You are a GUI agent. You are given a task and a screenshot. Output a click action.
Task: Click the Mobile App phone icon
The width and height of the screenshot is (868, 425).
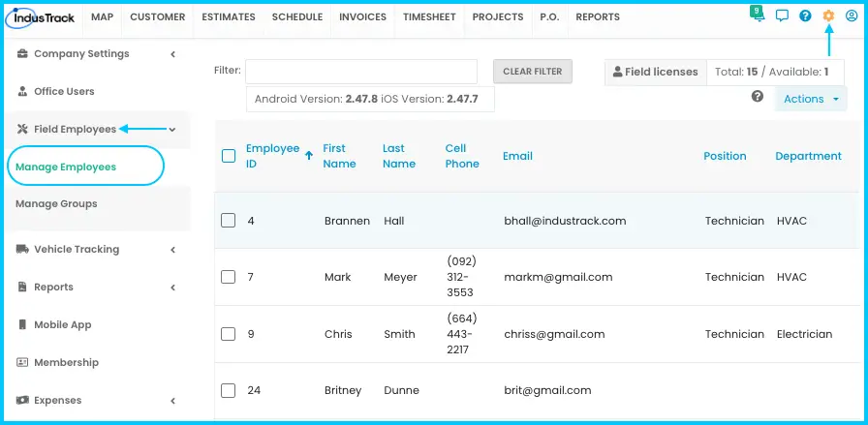(22, 324)
